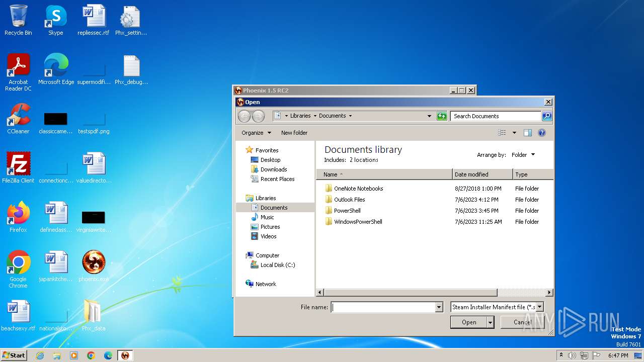Screen dimensions: 644x362
Task: Click Phoenix taskbar button
Action: [125, 355]
